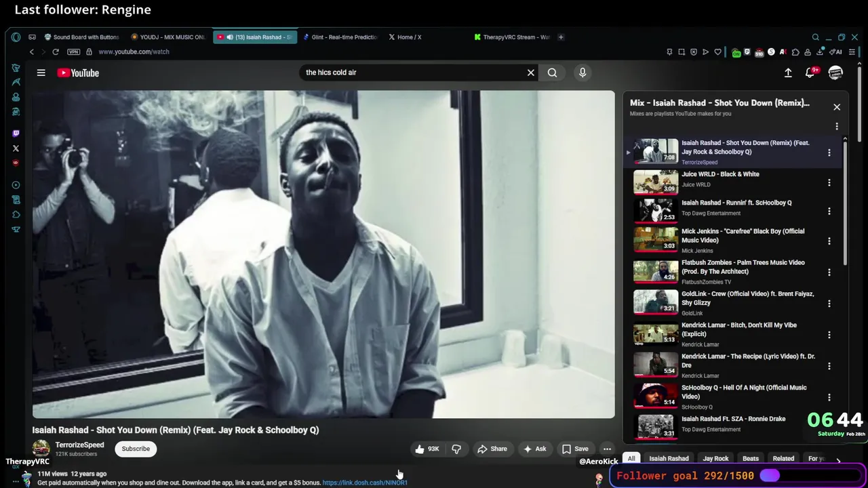Open the extensions cube icon

[795, 52]
